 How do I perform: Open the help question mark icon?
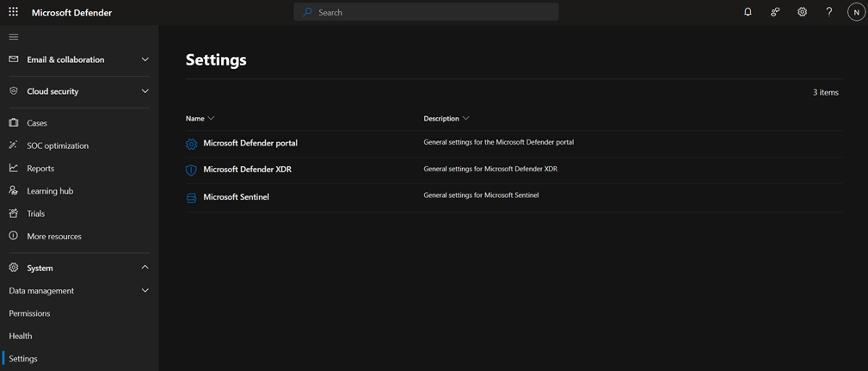click(828, 12)
